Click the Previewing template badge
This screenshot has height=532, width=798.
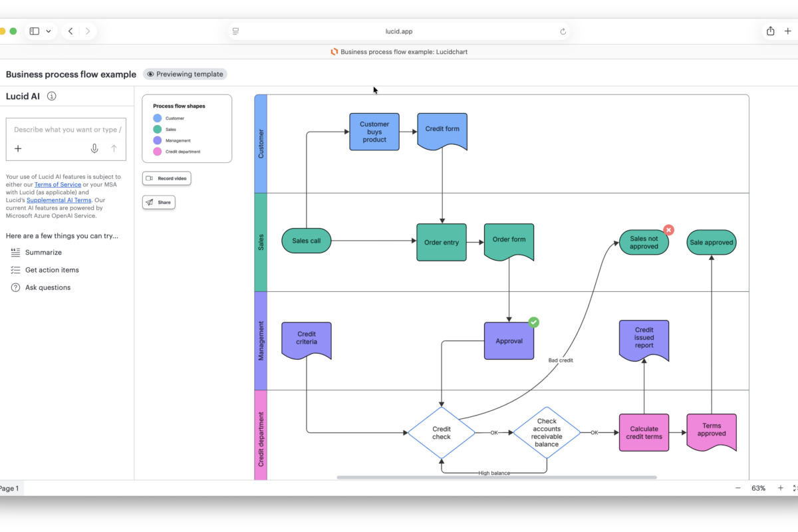pyautogui.click(x=185, y=74)
